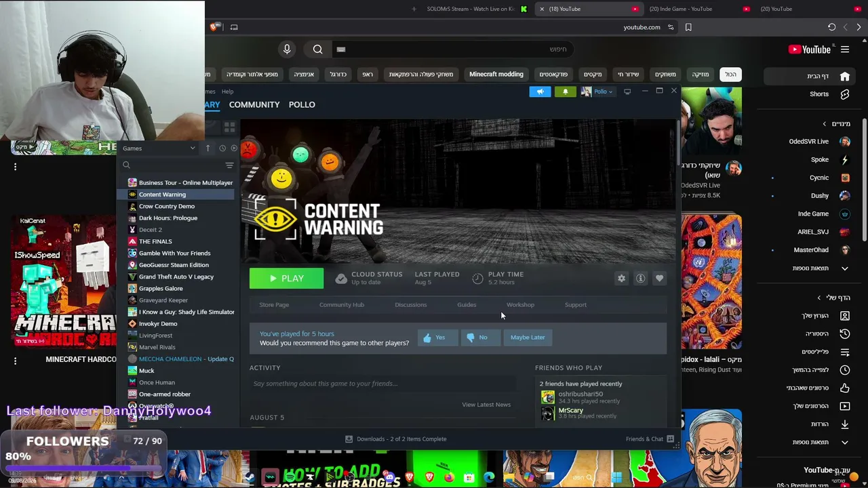Viewport: 868px width, 488px height.
Task: Open Friends & Chat in Steam
Action: [650, 439]
